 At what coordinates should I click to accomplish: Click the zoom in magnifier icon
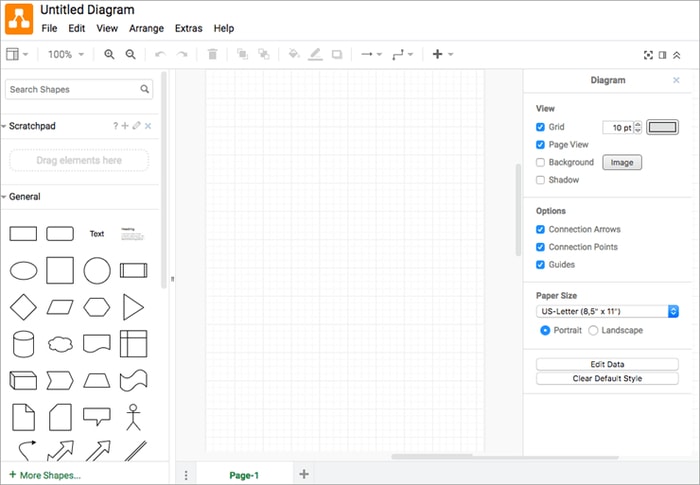[109, 54]
